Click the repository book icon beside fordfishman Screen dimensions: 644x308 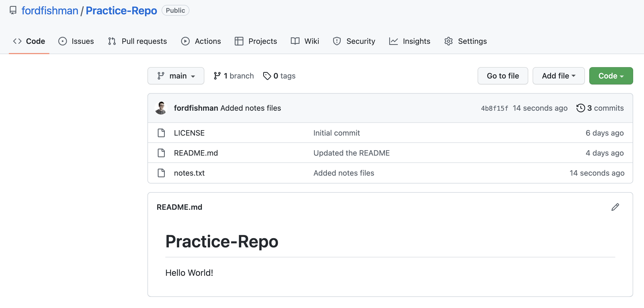tap(13, 10)
